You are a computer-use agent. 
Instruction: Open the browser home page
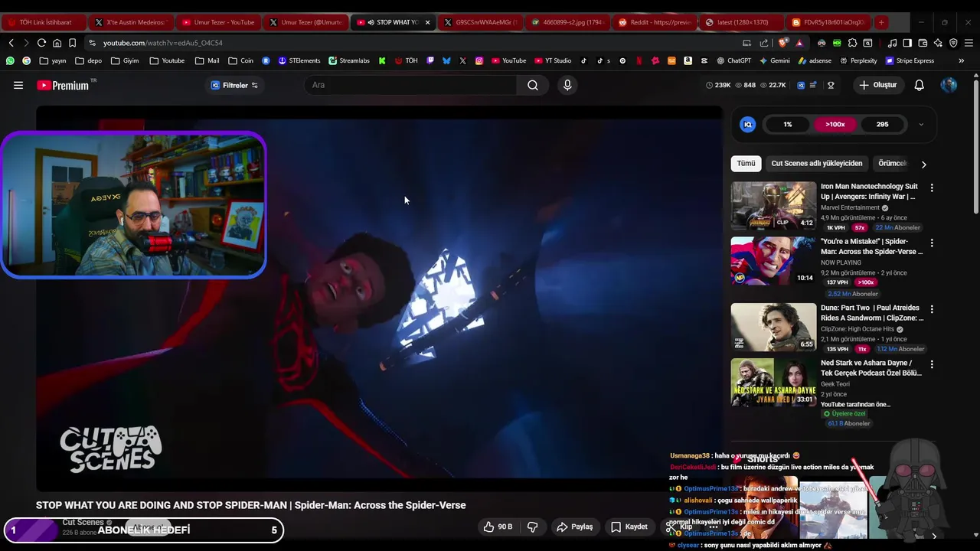57,43
